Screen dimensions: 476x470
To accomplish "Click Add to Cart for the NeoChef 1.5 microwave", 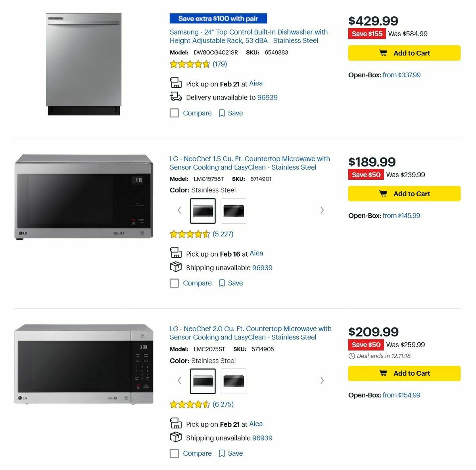I will 404,194.
